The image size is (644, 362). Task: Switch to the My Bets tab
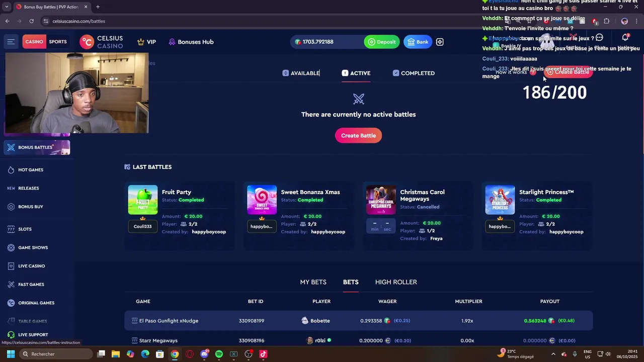click(x=313, y=282)
